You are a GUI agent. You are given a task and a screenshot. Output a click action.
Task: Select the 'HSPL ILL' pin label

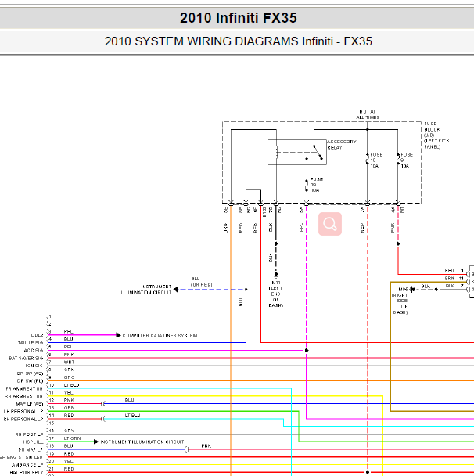(x=34, y=442)
